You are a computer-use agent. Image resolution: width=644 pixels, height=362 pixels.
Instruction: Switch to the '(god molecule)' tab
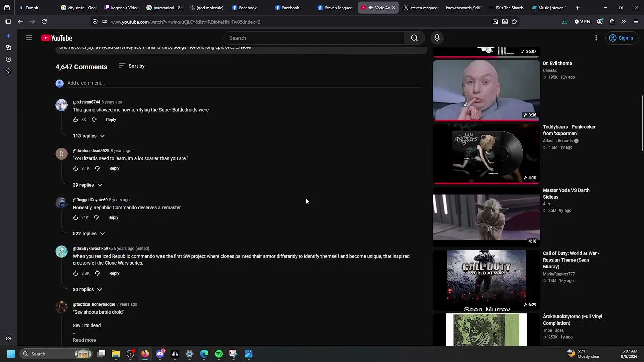pyautogui.click(x=207, y=8)
